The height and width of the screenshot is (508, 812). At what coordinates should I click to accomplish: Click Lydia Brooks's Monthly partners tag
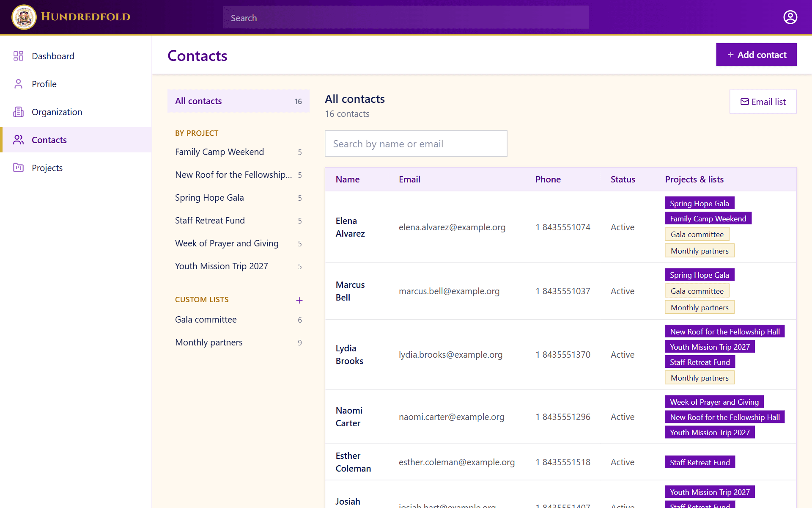pos(700,378)
